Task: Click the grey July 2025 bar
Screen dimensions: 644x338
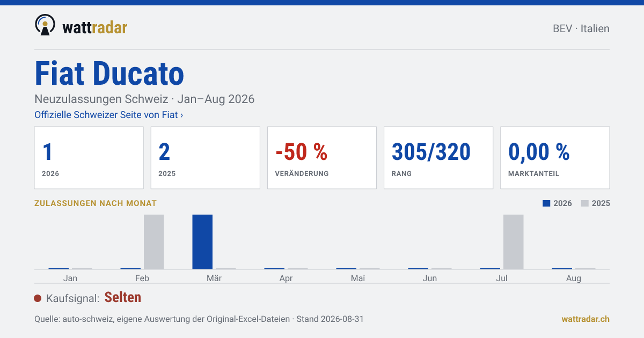Action: click(514, 241)
